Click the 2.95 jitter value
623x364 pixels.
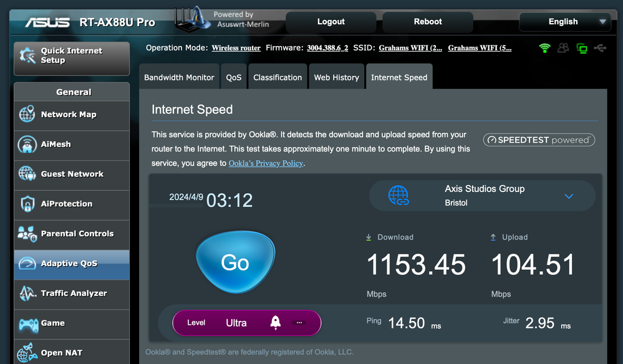click(x=539, y=323)
